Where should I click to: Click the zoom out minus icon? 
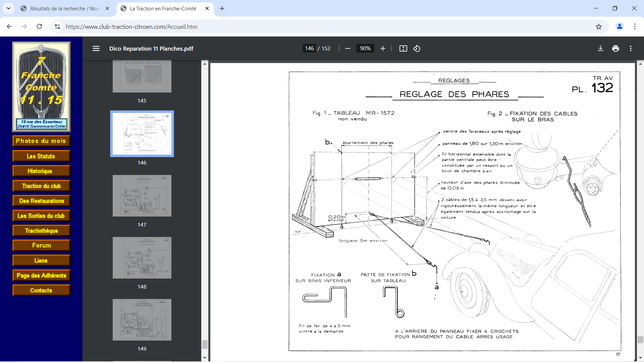point(347,49)
